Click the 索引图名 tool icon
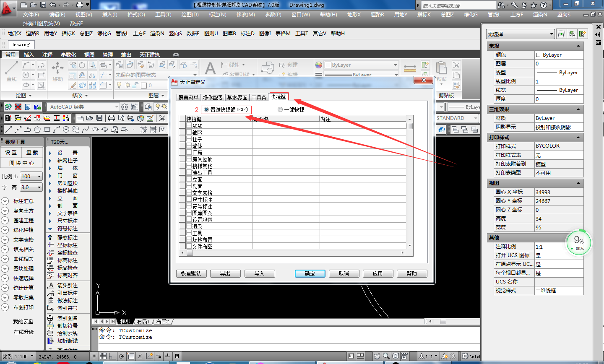 point(50,318)
